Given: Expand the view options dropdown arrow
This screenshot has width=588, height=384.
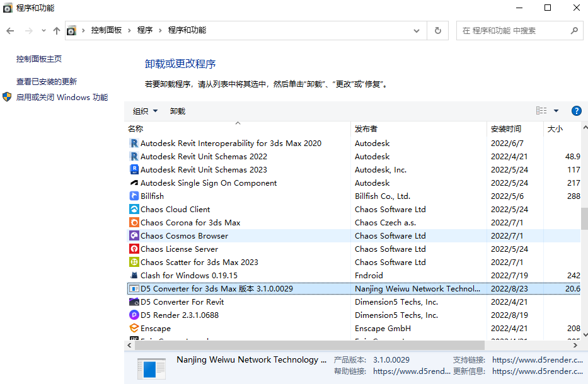Looking at the screenshot, I should click(556, 111).
